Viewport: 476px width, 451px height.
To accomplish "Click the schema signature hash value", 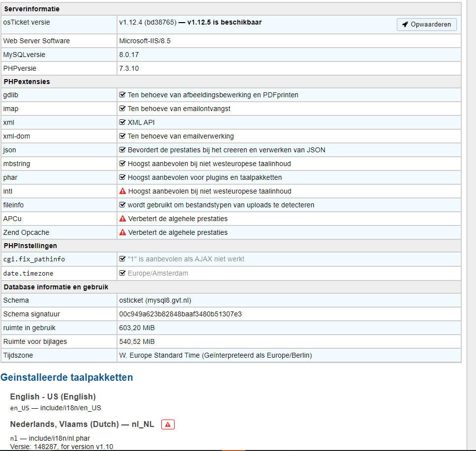I will pos(180,314).
